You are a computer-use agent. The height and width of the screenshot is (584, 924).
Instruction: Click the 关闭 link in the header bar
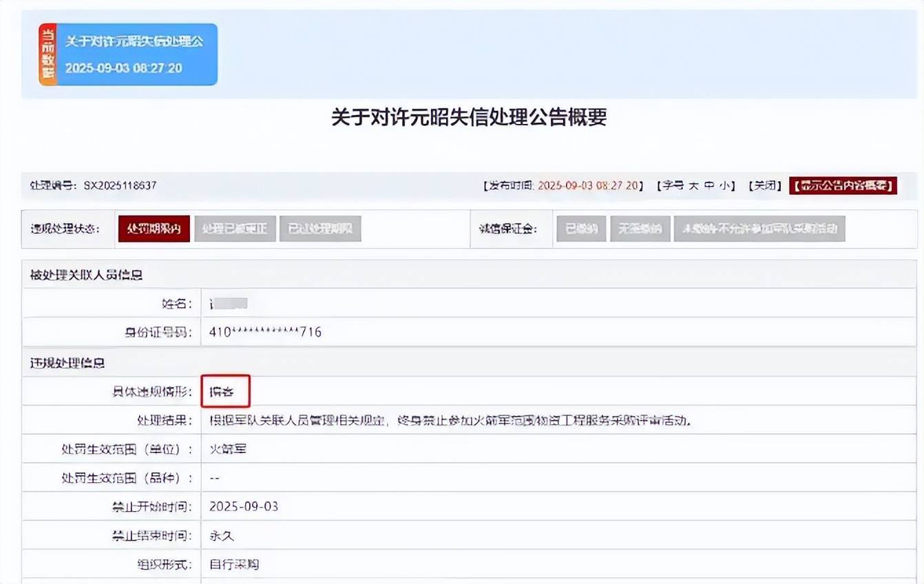tap(765, 185)
